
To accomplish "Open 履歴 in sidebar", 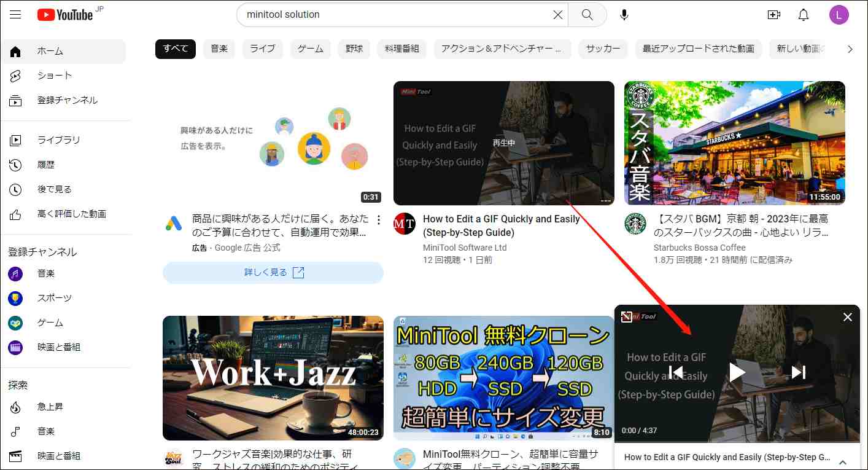I will pyautogui.click(x=64, y=165).
